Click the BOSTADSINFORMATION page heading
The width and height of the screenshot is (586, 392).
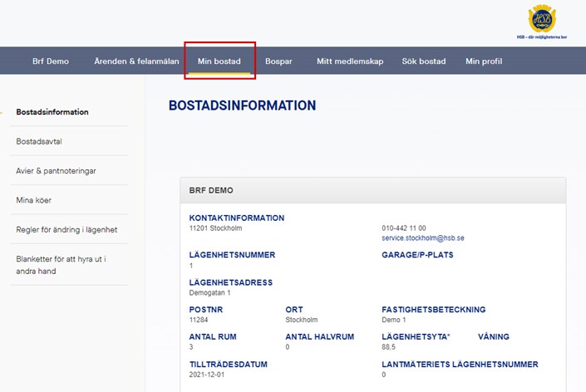click(242, 106)
